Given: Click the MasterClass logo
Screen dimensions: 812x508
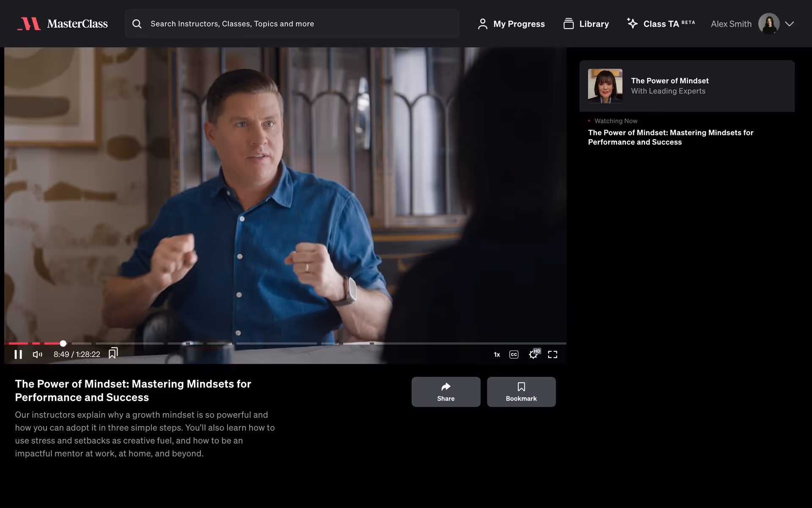Looking at the screenshot, I should tap(63, 24).
